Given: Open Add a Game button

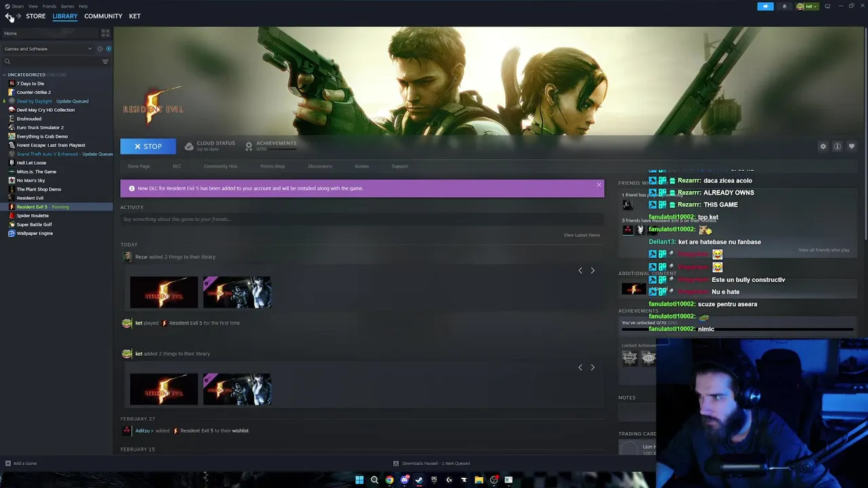Looking at the screenshot, I should (21, 464).
